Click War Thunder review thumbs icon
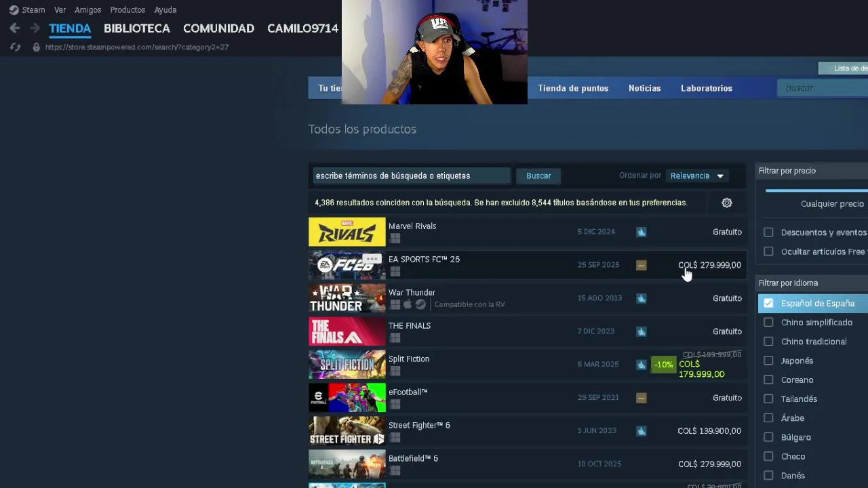 642,298
